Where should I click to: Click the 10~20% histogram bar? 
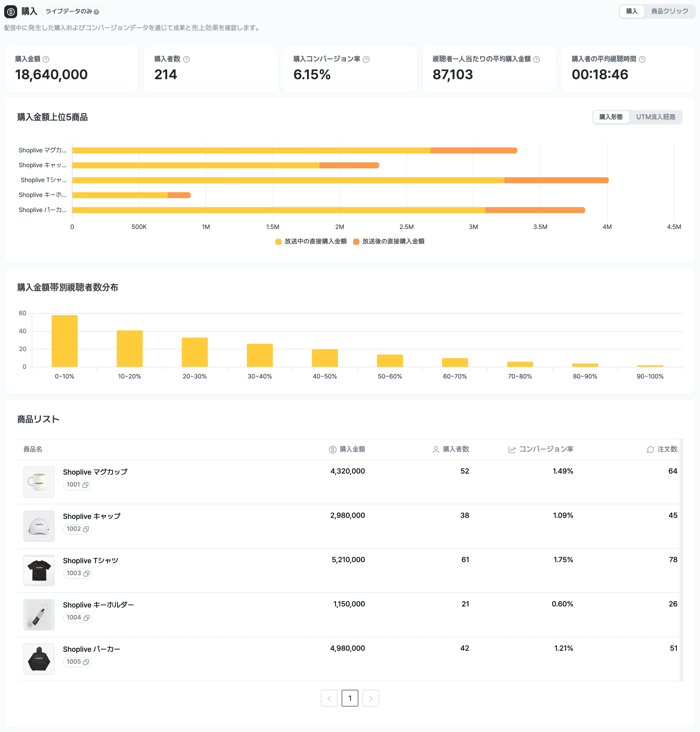click(x=129, y=348)
